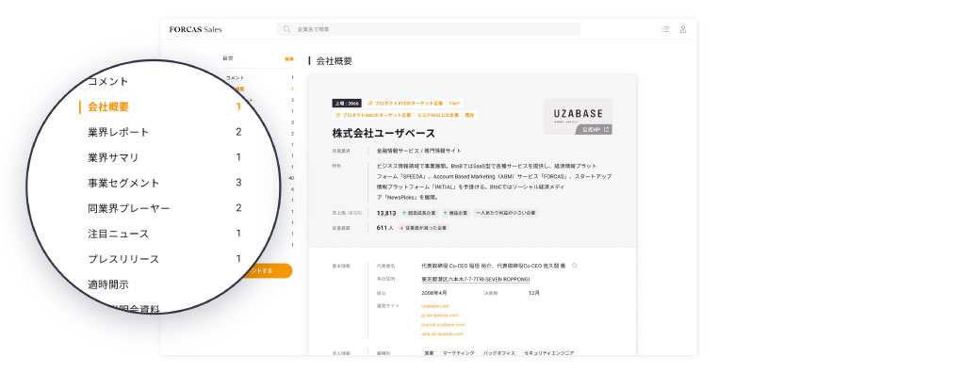Screen dimensions: 980x373
Task: Click the orange comment button below the contents
Action: (269, 270)
